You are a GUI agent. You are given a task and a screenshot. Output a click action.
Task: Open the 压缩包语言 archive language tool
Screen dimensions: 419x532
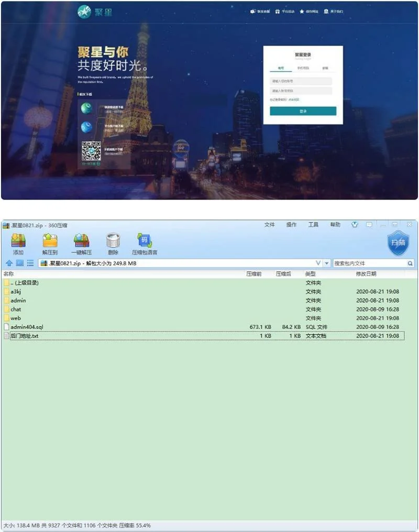tap(145, 243)
